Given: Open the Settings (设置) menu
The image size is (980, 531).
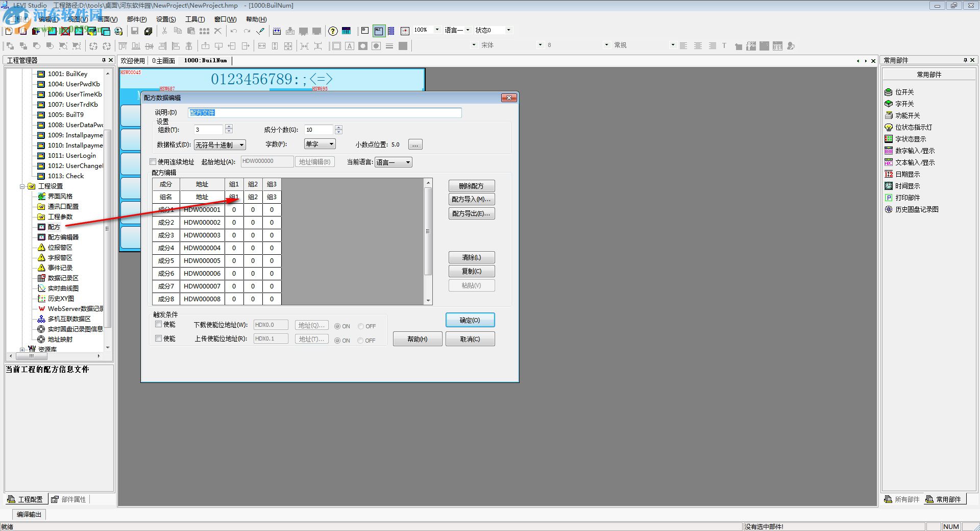Looking at the screenshot, I should [166, 19].
